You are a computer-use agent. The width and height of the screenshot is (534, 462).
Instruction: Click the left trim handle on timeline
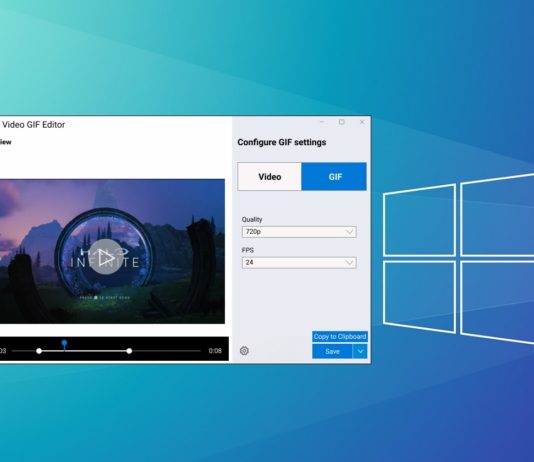[x=39, y=351]
